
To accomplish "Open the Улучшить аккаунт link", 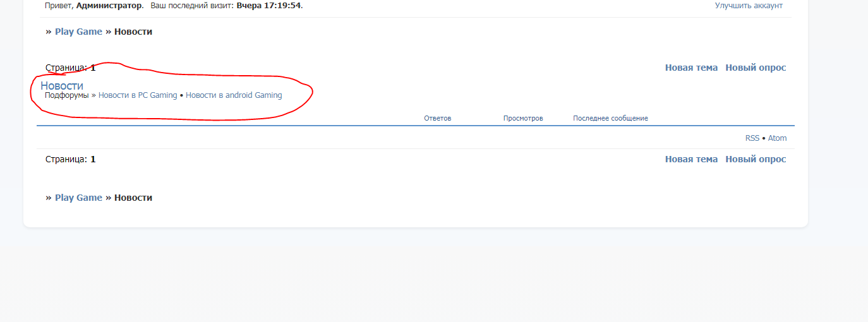I will (x=749, y=6).
